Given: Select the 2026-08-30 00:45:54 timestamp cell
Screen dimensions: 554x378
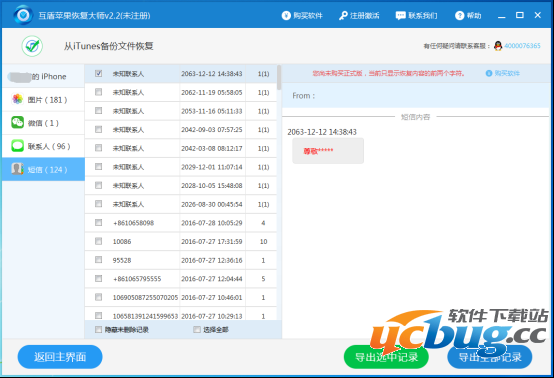Looking at the screenshot, I should [212, 204].
